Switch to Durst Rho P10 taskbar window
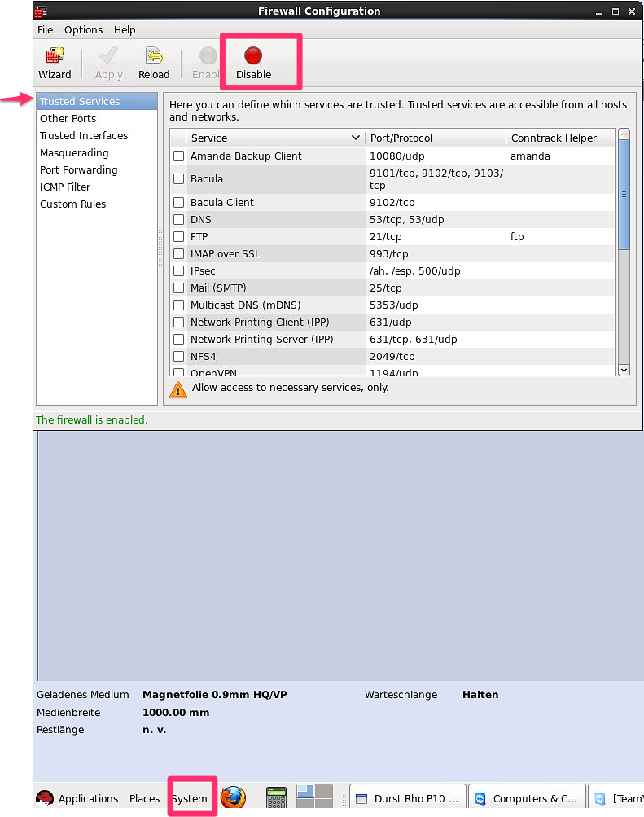Viewport: 644px width, 817px height. click(406, 799)
